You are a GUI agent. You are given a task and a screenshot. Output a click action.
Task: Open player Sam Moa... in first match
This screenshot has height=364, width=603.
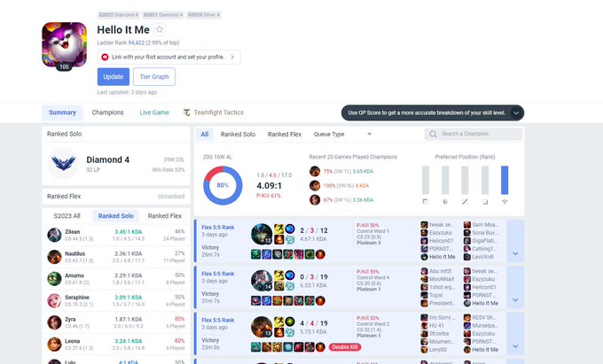coord(485,225)
